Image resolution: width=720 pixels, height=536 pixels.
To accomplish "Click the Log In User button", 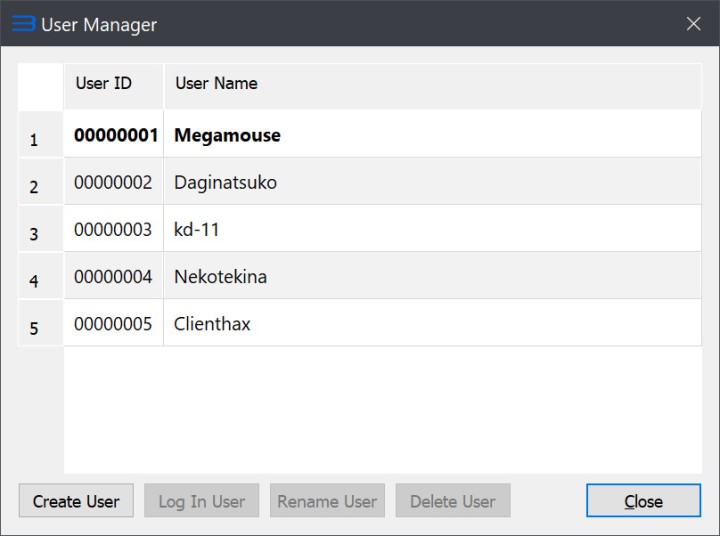I will (x=201, y=501).
